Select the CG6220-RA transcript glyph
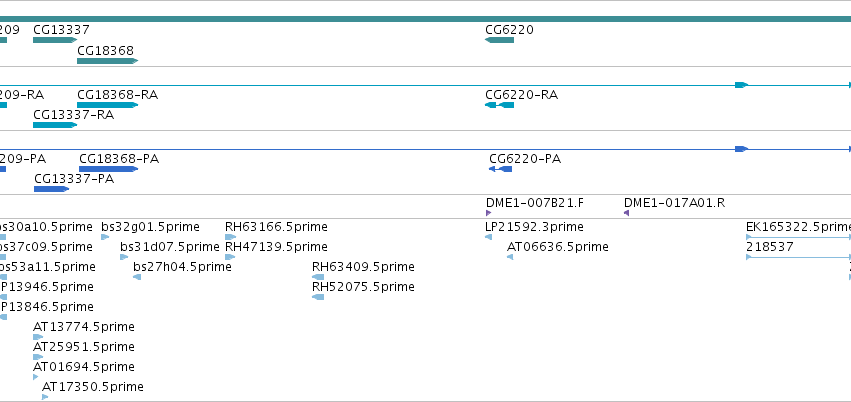 pyautogui.click(x=499, y=105)
